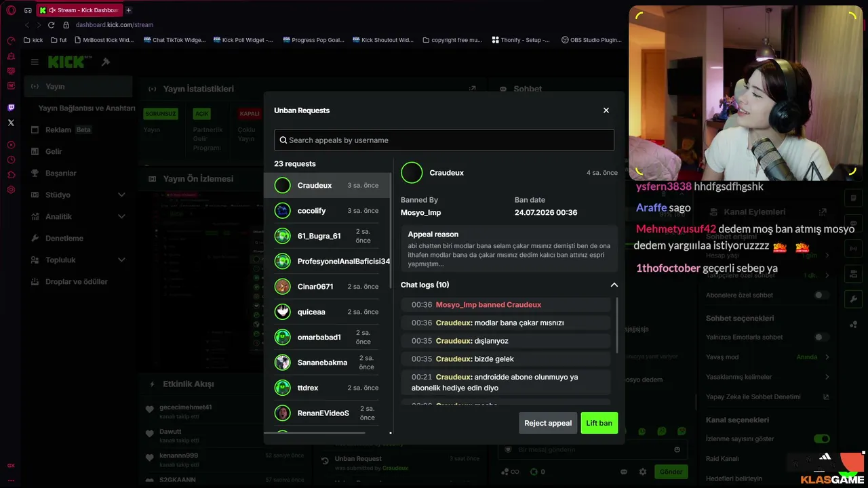Disable İzlenme sayısını göster switch
The width and height of the screenshot is (868, 488).
821,439
